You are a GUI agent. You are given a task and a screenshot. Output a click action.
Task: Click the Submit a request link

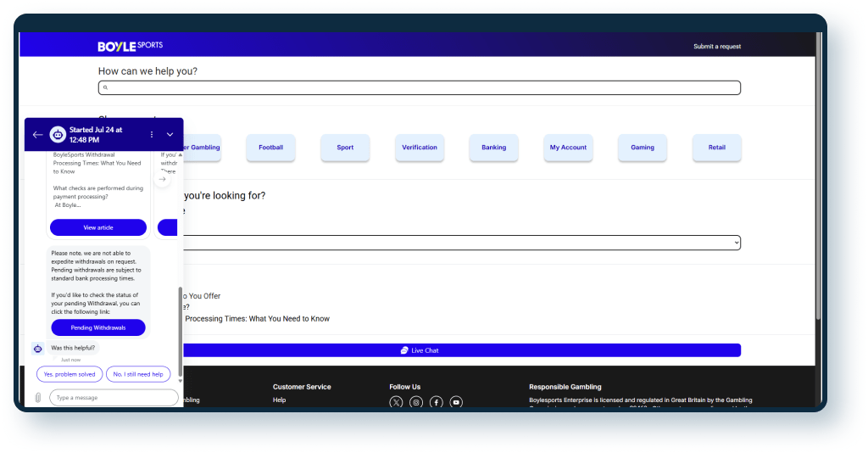pos(716,47)
